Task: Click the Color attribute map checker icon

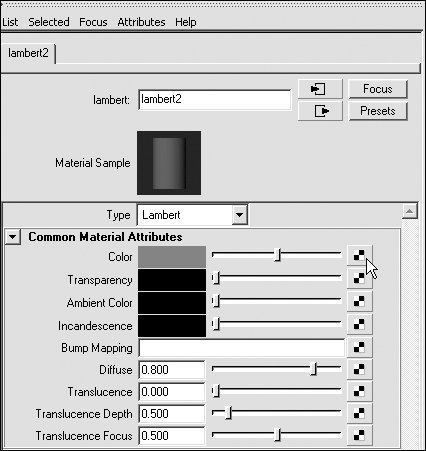Action: [359, 255]
